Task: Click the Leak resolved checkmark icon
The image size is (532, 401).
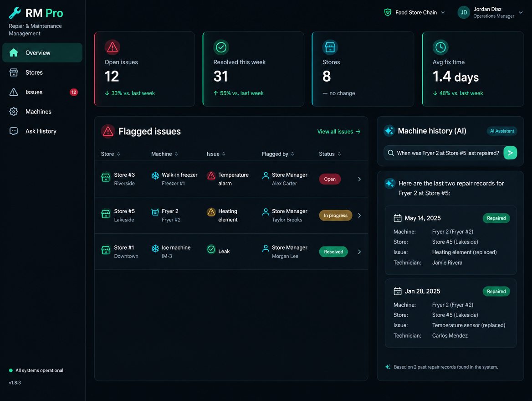Action: 211,249
